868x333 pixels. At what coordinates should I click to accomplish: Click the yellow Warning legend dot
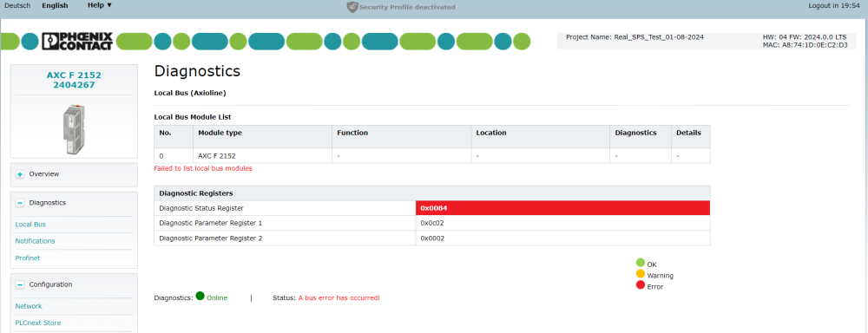641,274
